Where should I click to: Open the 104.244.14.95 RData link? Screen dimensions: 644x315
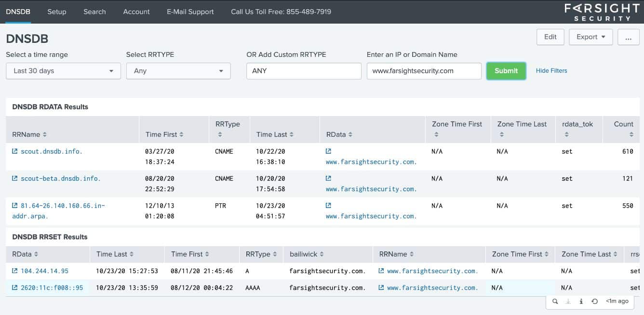(44, 271)
